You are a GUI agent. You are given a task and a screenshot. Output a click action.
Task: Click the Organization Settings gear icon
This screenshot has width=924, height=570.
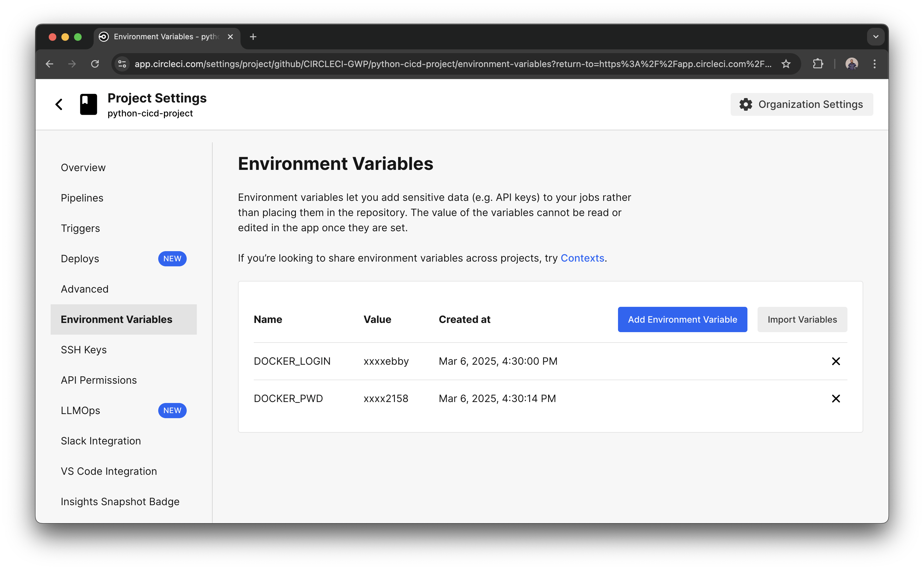[746, 104]
